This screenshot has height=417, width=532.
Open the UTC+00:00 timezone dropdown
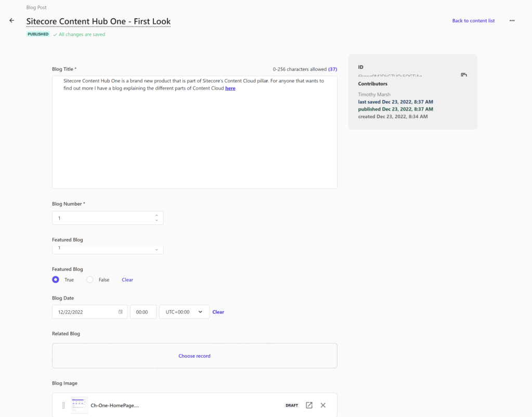[x=184, y=312]
